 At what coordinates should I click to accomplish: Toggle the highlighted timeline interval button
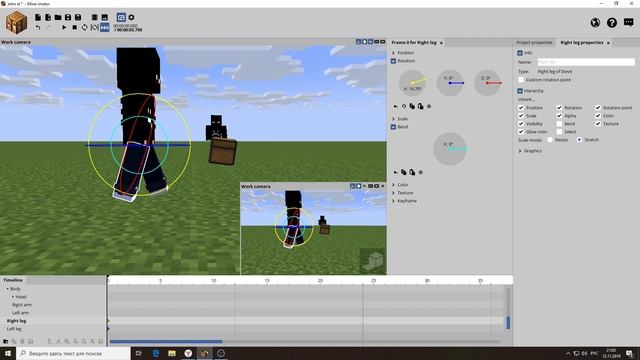pyautogui.click(x=105, y=27)
